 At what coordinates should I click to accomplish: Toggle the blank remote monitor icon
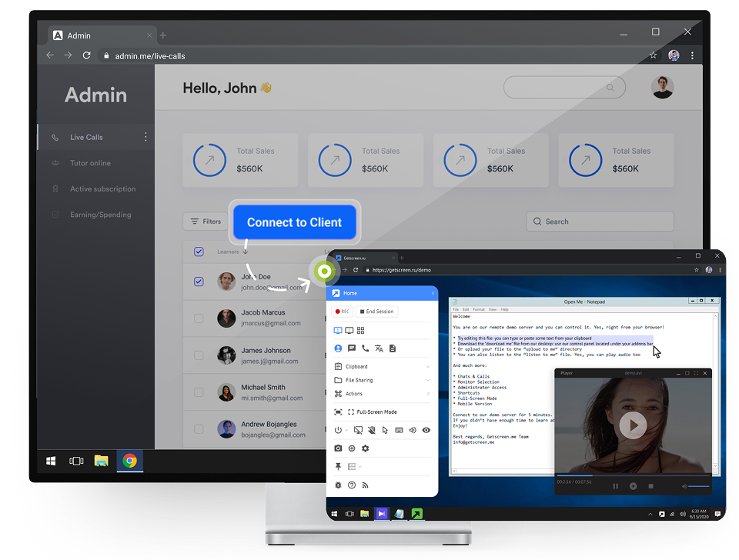click(x=358, y=430)
